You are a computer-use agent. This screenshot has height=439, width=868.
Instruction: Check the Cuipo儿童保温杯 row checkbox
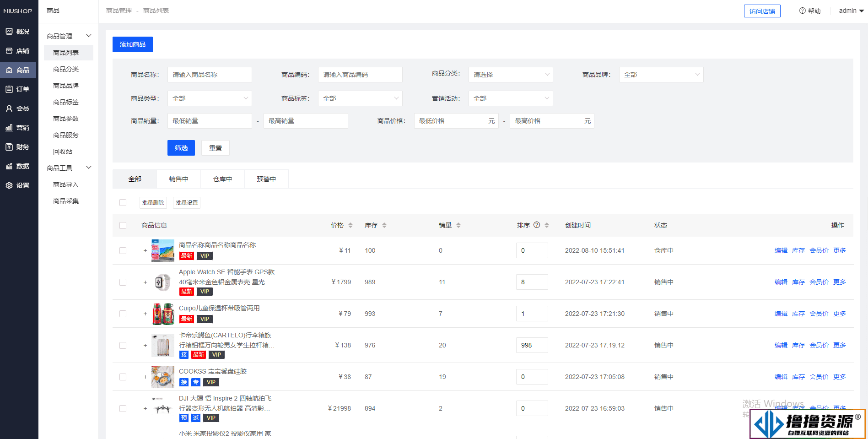pyautogui.click(x=123, y=314)
